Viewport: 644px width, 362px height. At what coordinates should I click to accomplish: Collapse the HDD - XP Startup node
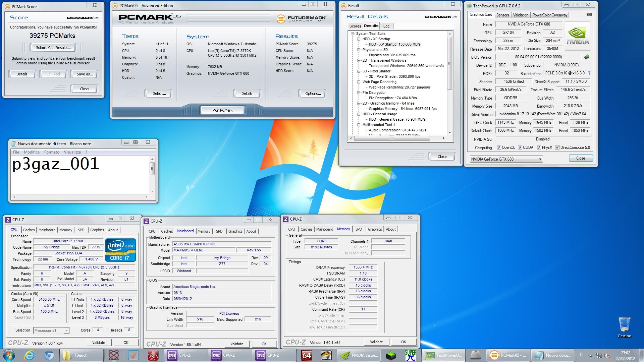click(x=359, y=39)
